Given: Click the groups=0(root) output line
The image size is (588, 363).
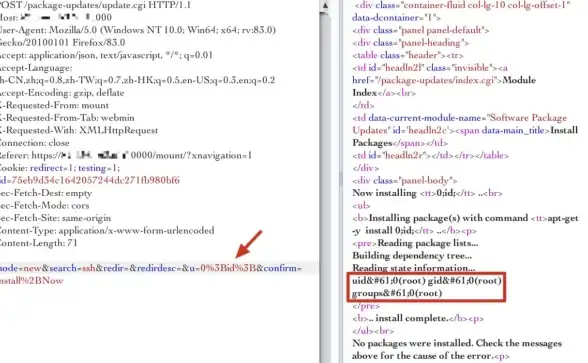Looking at the screenshot, I should tap(397, 293).
